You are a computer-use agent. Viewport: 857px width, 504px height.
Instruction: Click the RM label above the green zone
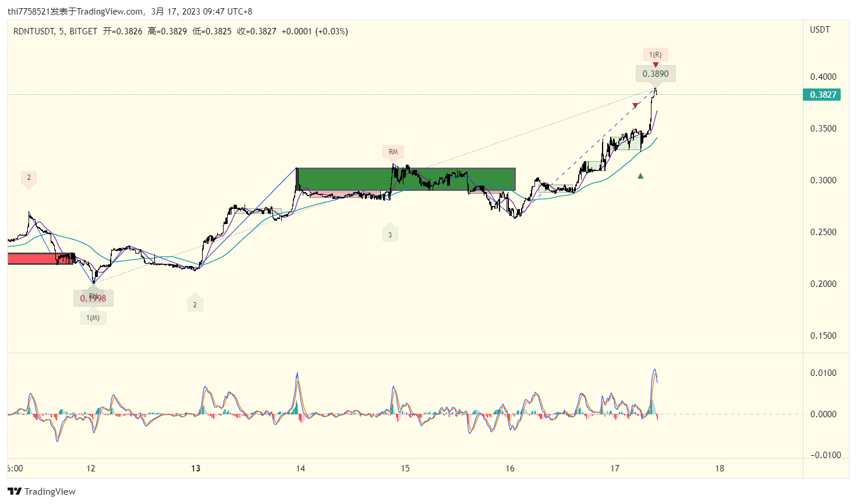(394, 152)
